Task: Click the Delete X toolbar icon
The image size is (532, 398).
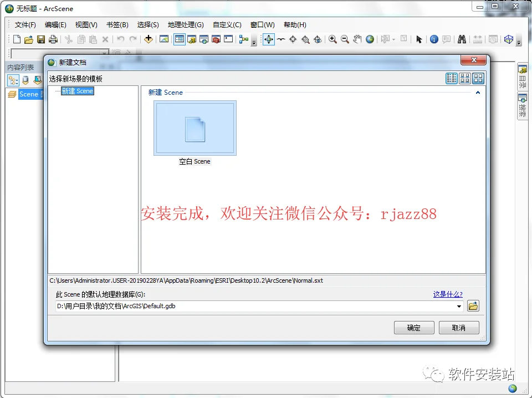Action: [x=105, y=39]
